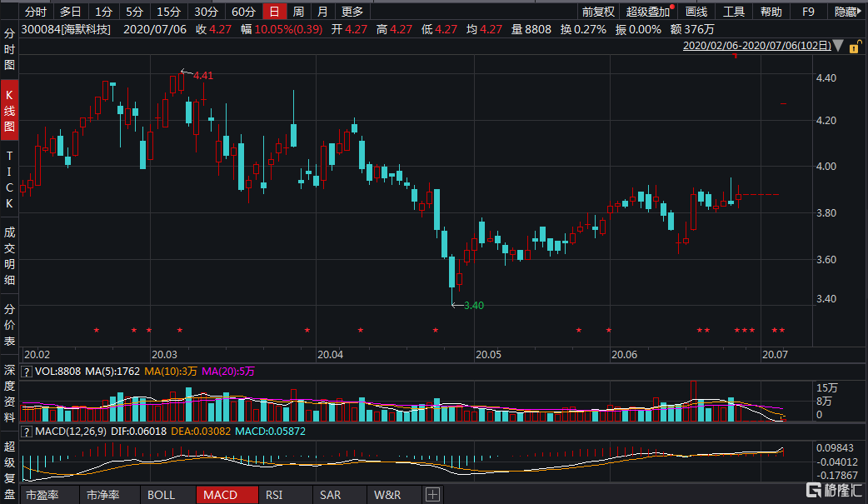Toggle the 隐藏 panel hide button
868x504 pixels.
tap(846, 12)
